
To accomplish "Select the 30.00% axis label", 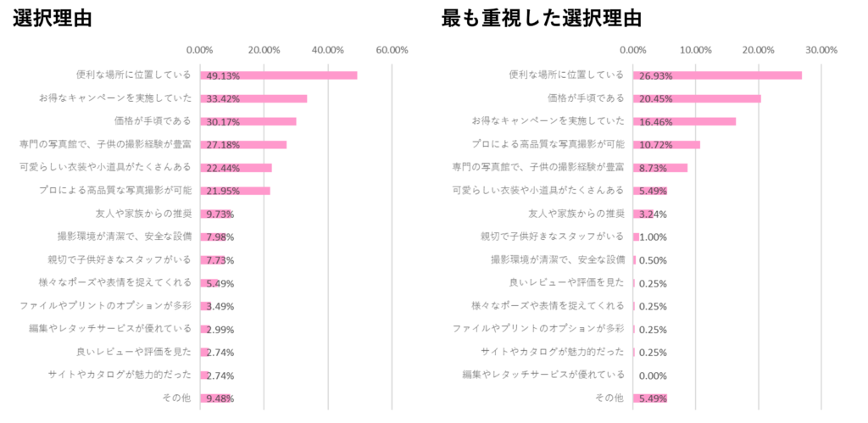I will pos(821,50).
